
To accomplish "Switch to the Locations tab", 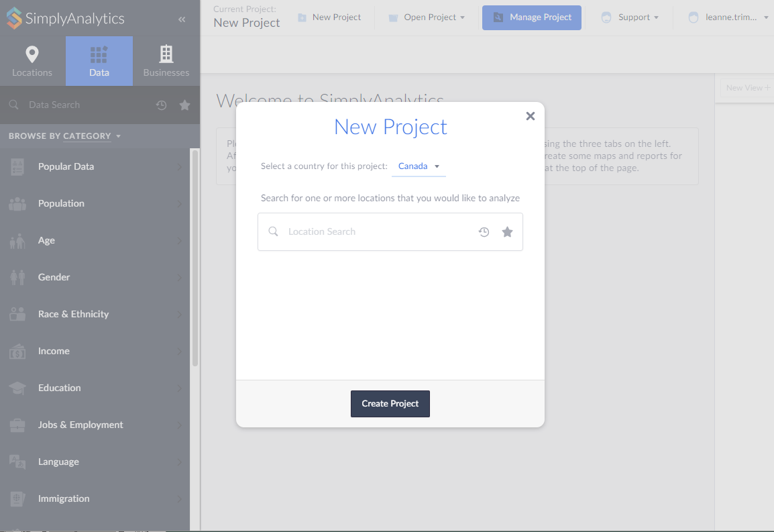I will pos(32,61).
